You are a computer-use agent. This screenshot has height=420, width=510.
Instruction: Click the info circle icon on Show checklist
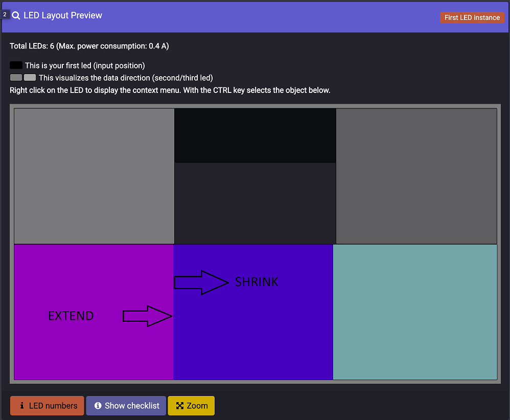[98, 405]
